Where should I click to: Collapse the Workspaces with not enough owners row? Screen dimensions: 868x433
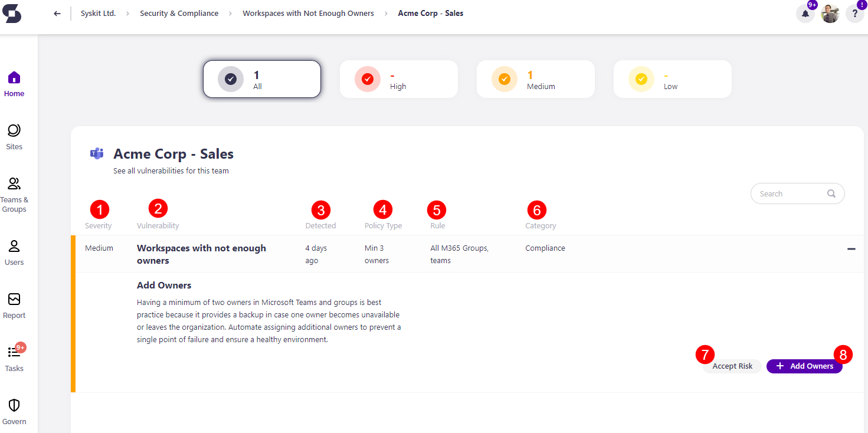(851, 250)
